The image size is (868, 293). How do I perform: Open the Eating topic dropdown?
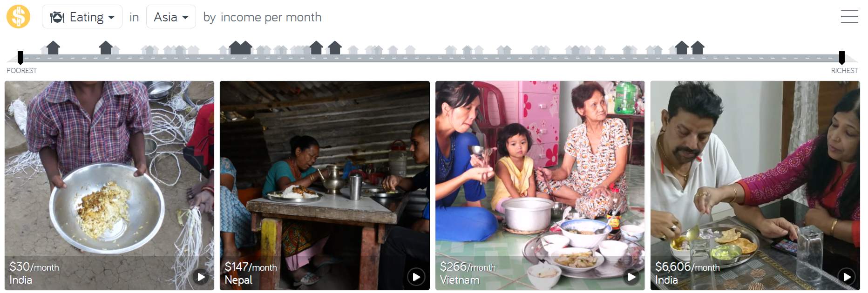point(82,17)
